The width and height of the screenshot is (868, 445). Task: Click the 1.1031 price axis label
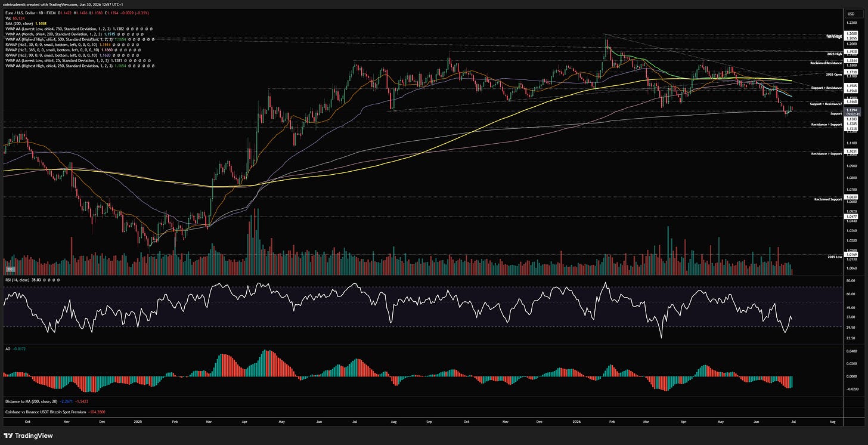(x=850, y=152)
